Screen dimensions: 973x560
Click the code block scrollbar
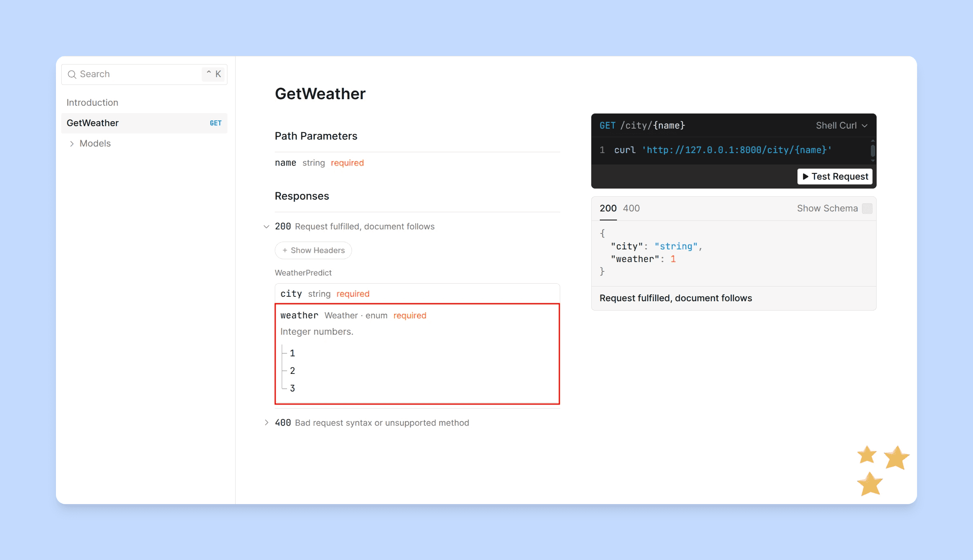873,151
